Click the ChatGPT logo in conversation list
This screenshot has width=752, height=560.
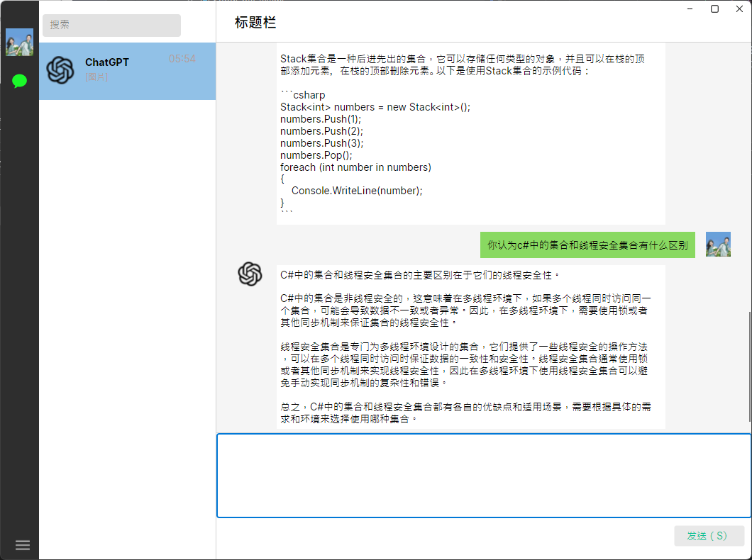pyautogui.click(x=60, y=70)
